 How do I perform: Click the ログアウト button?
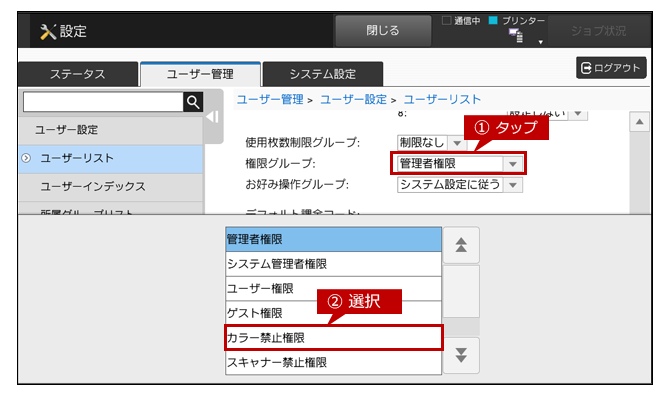[611, 68]
